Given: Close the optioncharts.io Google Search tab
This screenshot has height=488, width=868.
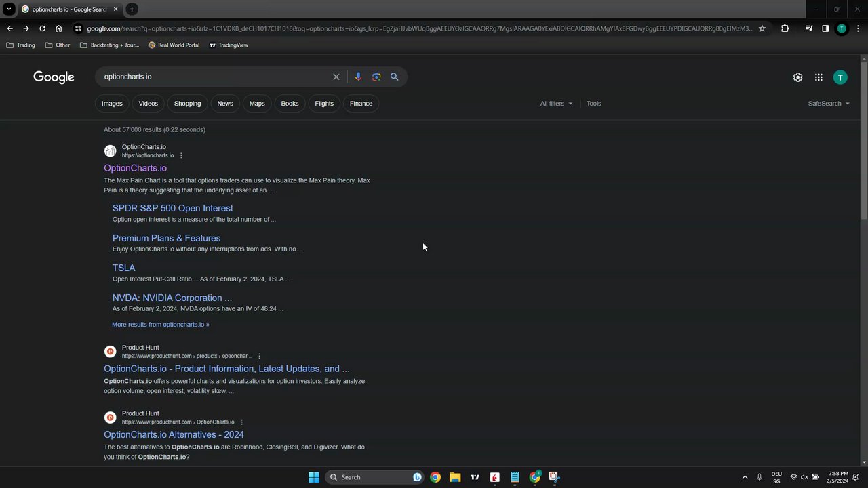Looking at the screenshot, I should click(115, 9).
